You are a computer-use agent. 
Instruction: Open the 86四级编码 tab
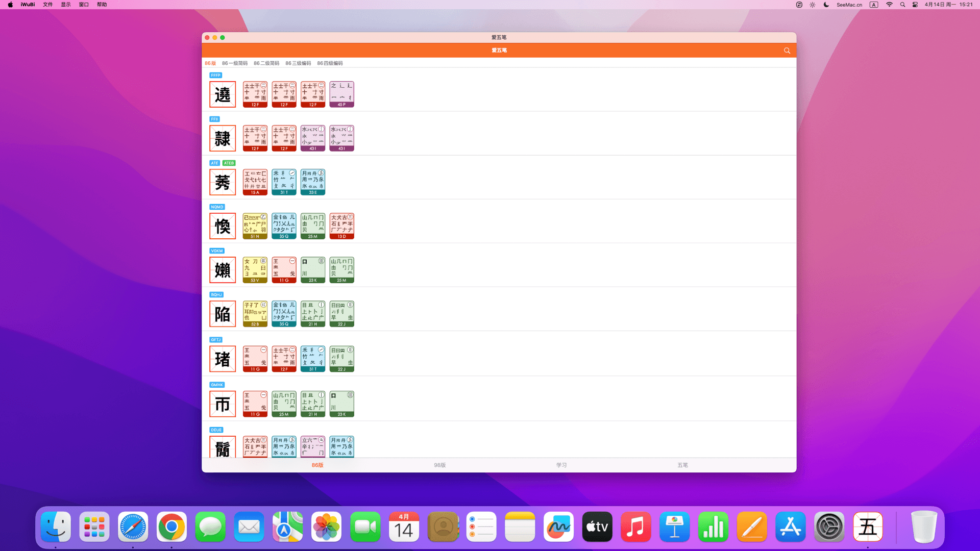(x=330, y=63)
